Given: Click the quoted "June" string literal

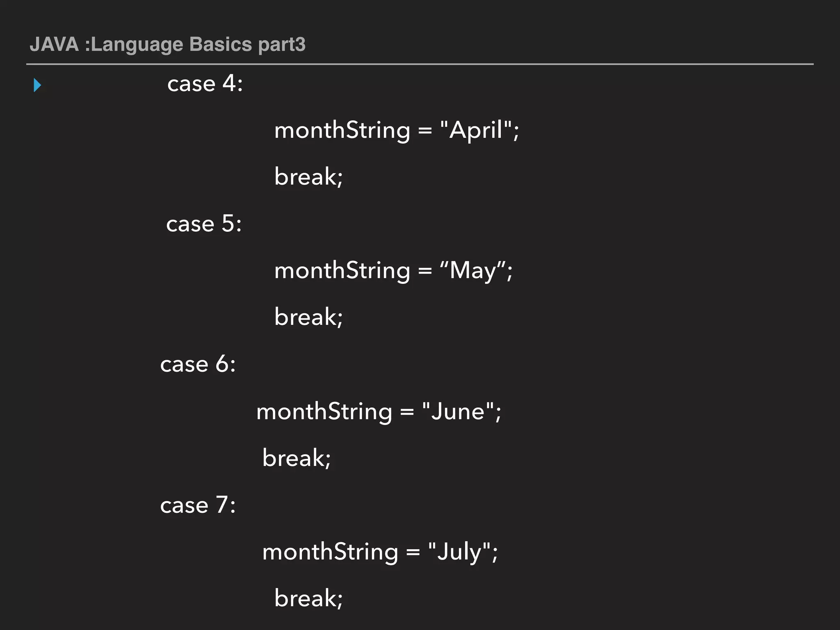Looking at the screenshot, I should click(458, 411).
